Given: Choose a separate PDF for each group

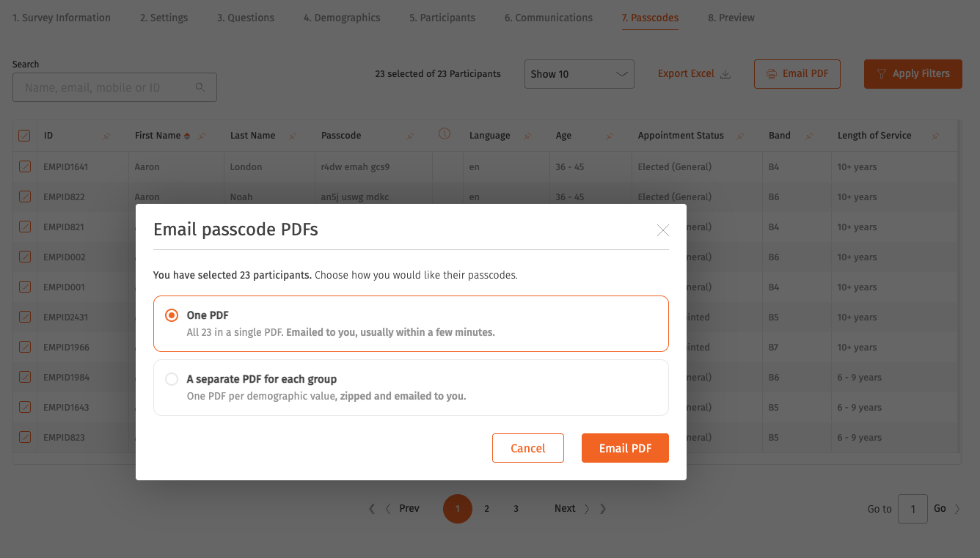Looking at the screenshot, I should click(x=172, y=379).
